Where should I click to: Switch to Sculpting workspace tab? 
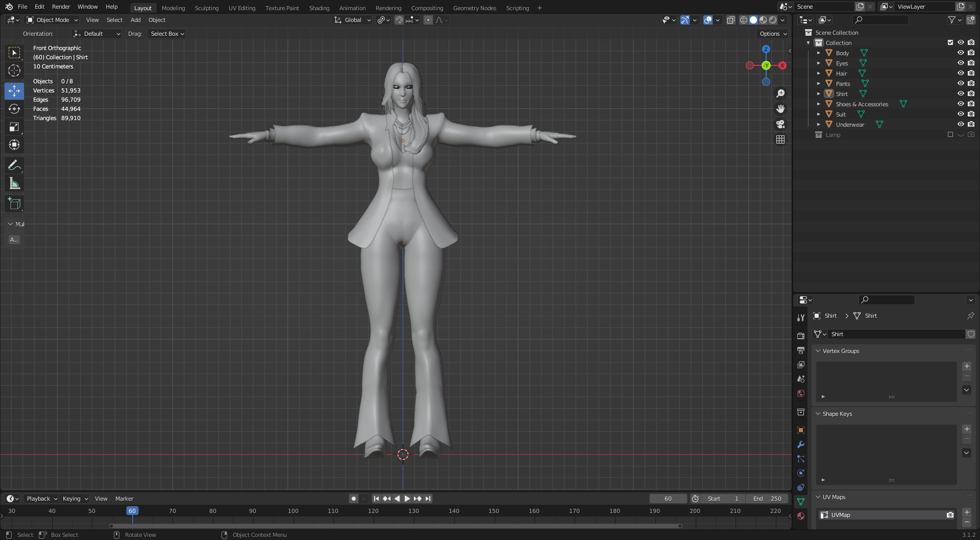click(x=207, y=8)
